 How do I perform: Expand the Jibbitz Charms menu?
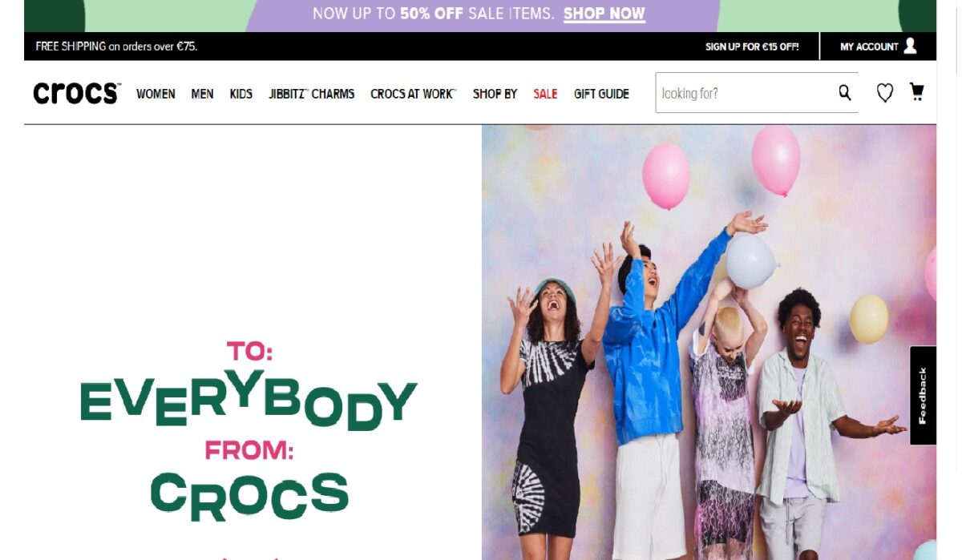pos(312,94)
